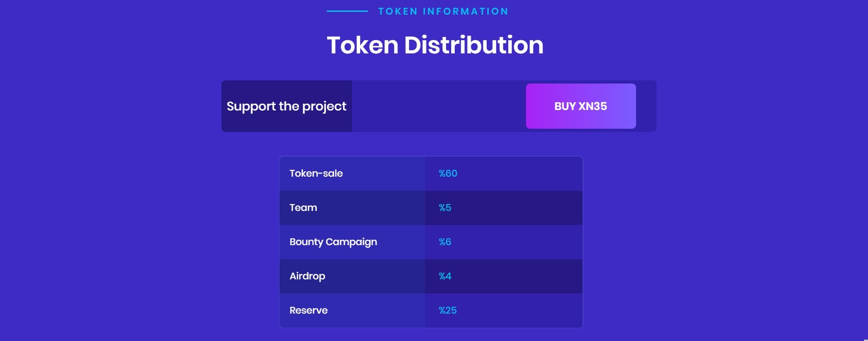The width and height of the screenshot is (868, 341).
Task: Click the %25 reserve value
Action: pos(447,310)
